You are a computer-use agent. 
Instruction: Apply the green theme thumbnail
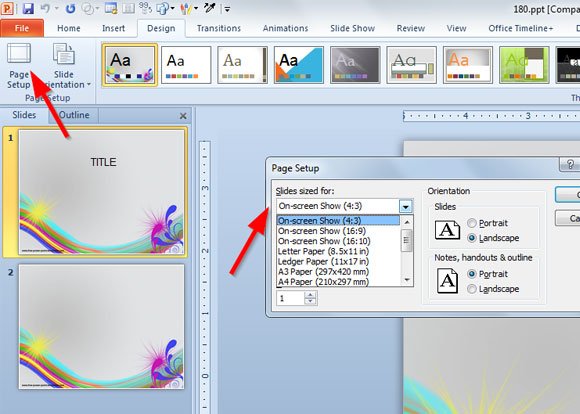(x=524, y=65)
